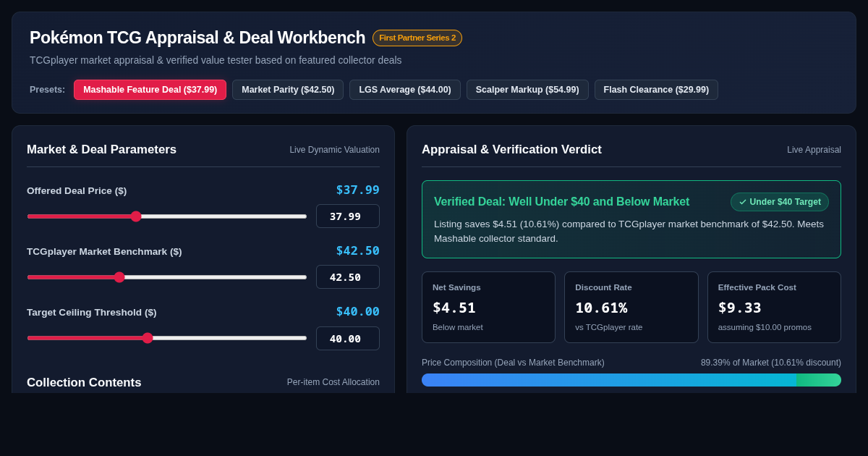This screenshot has height=456, width=868.
Task: Click the green discount segment of the bar
Action: [819, 380]
